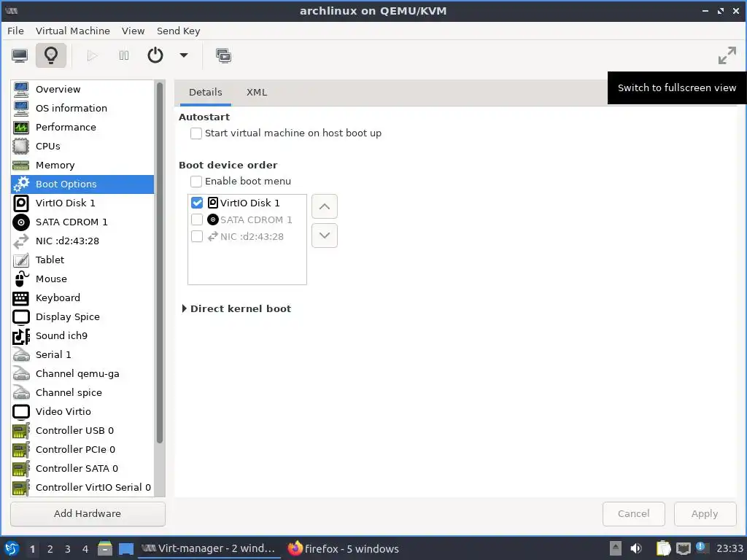Click the Cancel button
The image size is (747, 560).
[634, 514]
